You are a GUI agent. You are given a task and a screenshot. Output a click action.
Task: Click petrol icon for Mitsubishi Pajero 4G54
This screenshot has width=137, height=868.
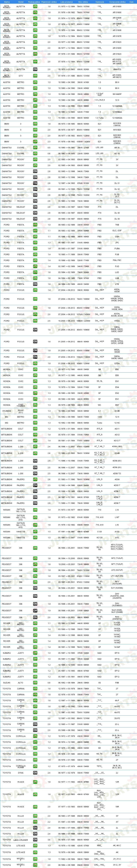[35, 479]
